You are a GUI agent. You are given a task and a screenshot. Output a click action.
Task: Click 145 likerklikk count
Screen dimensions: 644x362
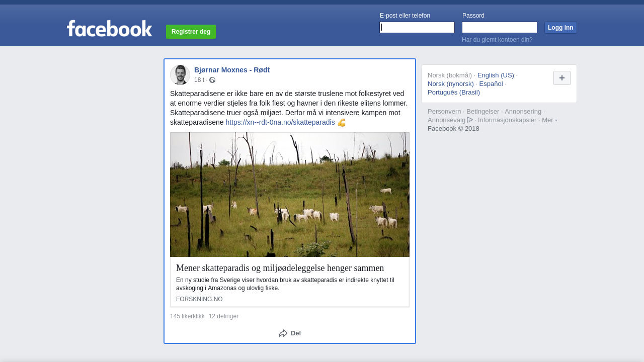pyautogui.click(x=187, y=316)
